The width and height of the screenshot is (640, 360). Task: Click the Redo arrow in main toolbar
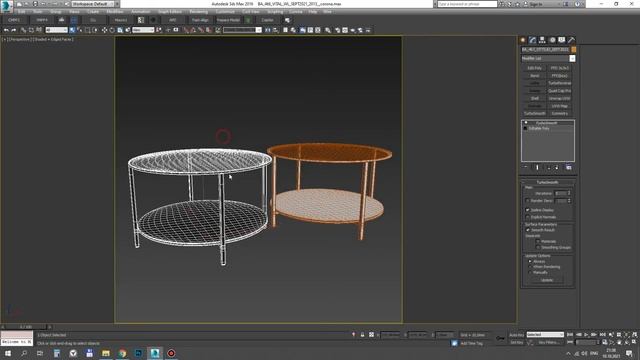click(14, 30)
